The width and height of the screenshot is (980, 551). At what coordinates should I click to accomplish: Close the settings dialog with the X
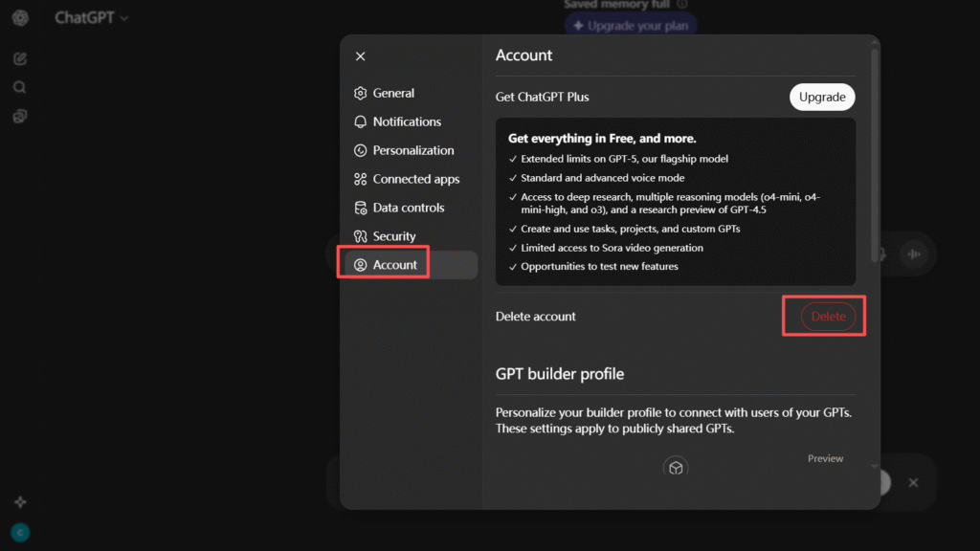pyautogui.click(x=360, y=56)
